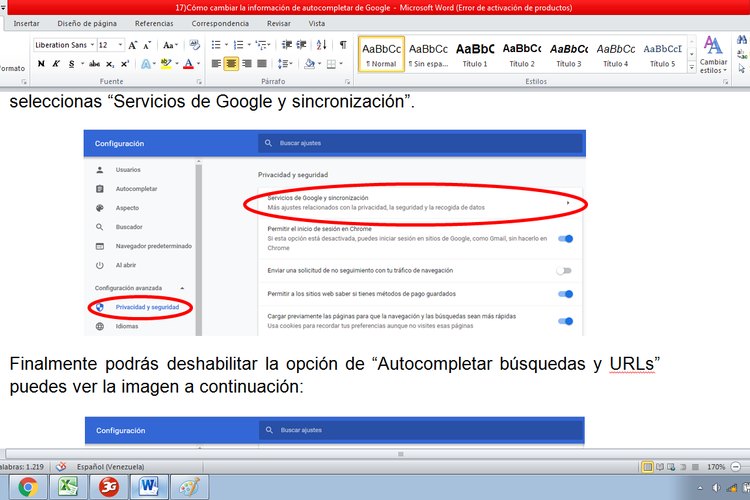Viewport: 750px width, 500px height.
Task: Apply text effects with the glowing A icon
Action: 146,64
